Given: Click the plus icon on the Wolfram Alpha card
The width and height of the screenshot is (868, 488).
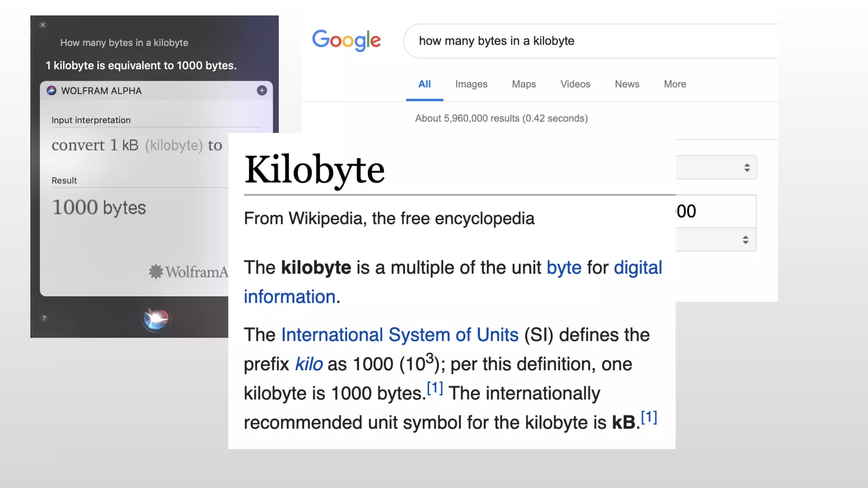Looking at the screenshot, I should click(x=262, y=91).
